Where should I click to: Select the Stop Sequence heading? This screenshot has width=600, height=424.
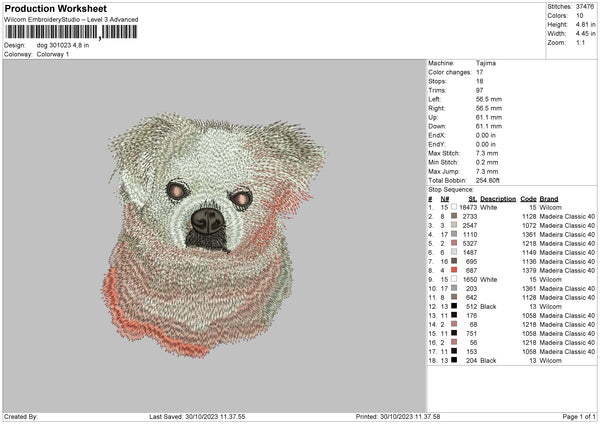click(451, 189)
